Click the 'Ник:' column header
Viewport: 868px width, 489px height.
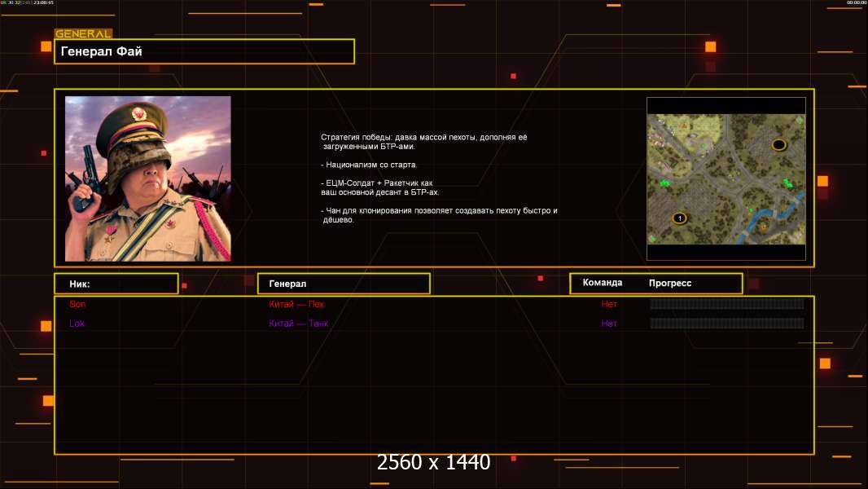(116, 284)
